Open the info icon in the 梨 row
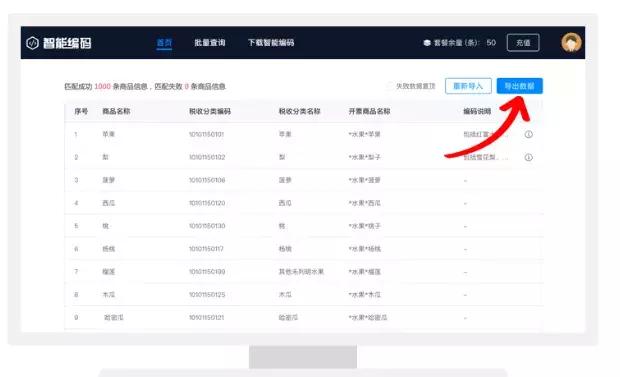Viewport: 620px width, 377px height. tap(528, 157)
